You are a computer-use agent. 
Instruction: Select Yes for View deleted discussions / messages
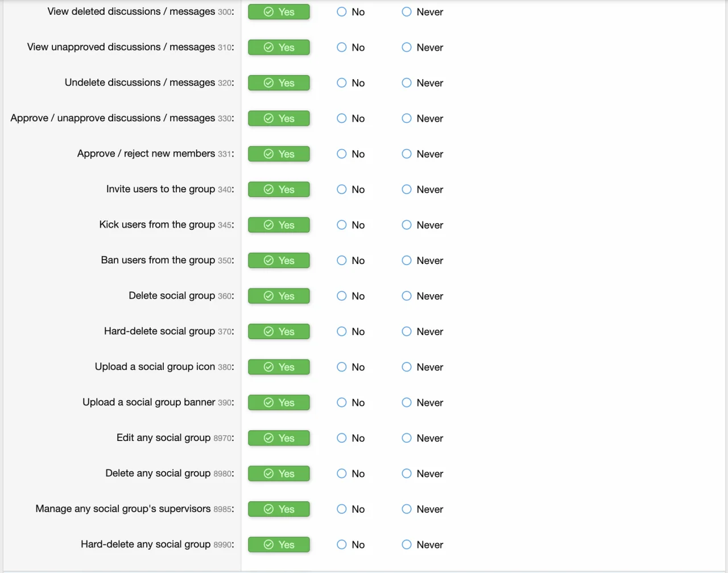coord(279,12)
